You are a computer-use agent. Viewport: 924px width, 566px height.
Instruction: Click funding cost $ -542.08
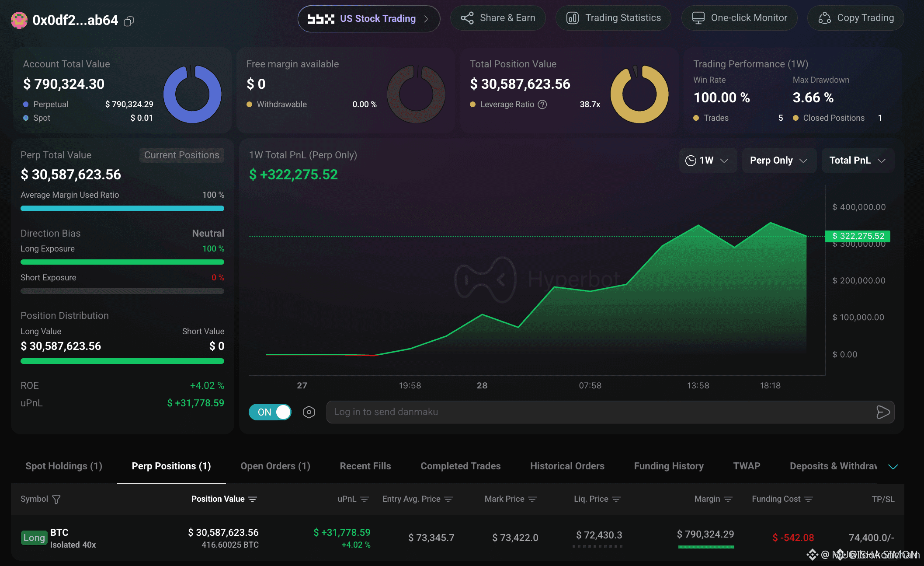[x=793, y=538]
